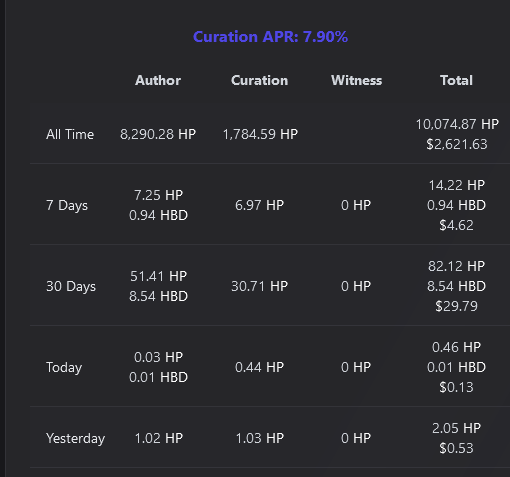The image size is (510, 477).
Task: Click the Yesterday row label
Action: (x=75, y=438)
